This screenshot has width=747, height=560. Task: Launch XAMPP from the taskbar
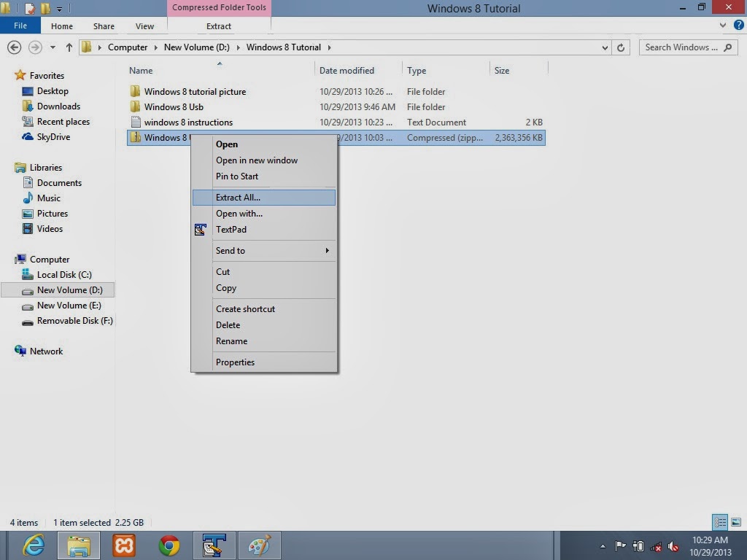click(x=124, y=545)
